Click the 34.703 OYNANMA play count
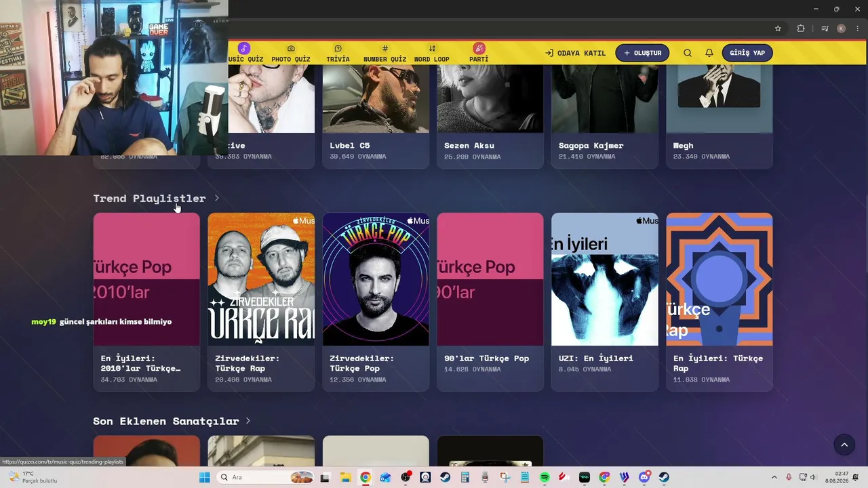The image size is (868, 488). click(129, 380)
